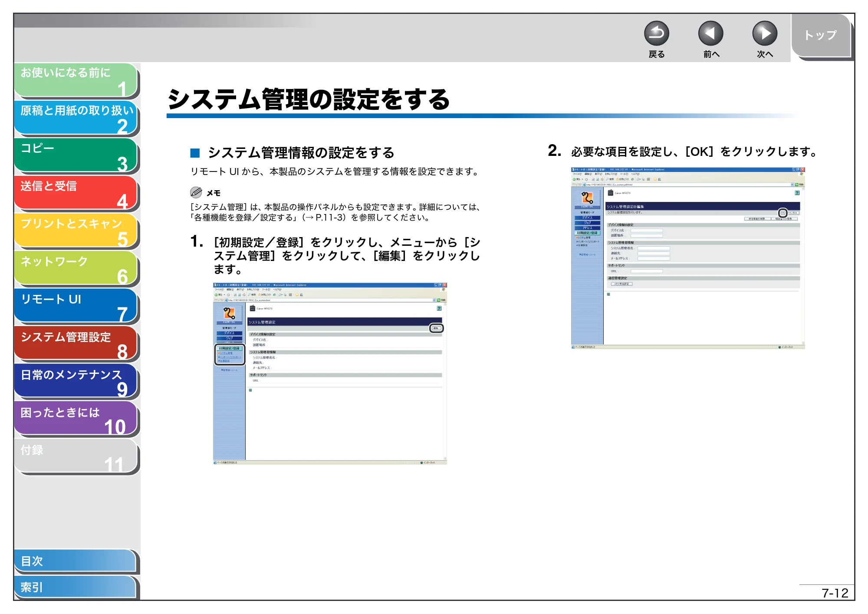Open chapter 11 付録
This screenshot has width=868, height=614.
(76, 457)
